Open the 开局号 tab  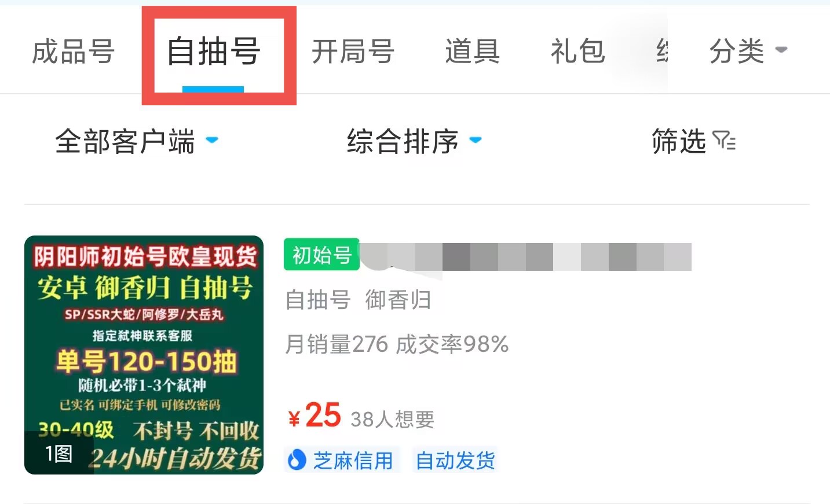pos(353,51)
